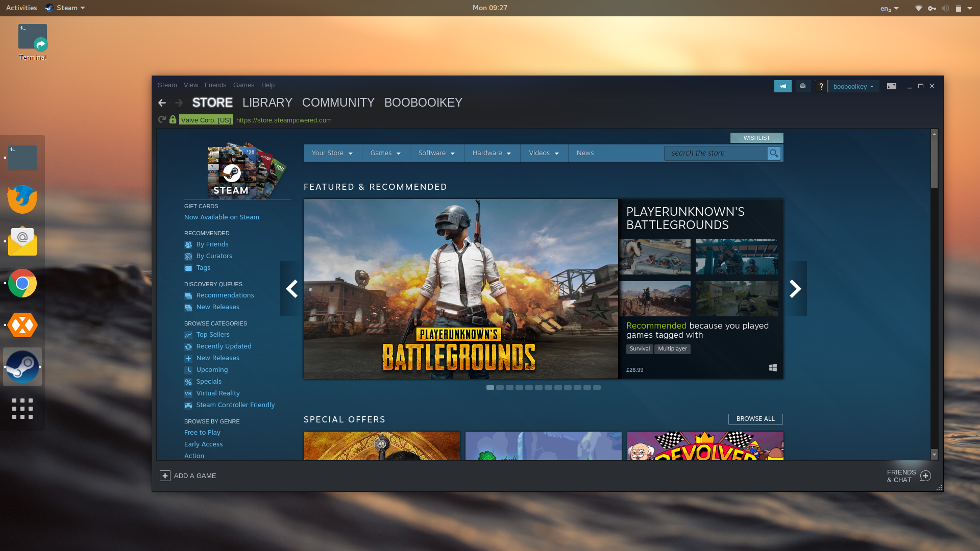Click the back navigation arrow
980x551 pixels.
coord(162,103)
